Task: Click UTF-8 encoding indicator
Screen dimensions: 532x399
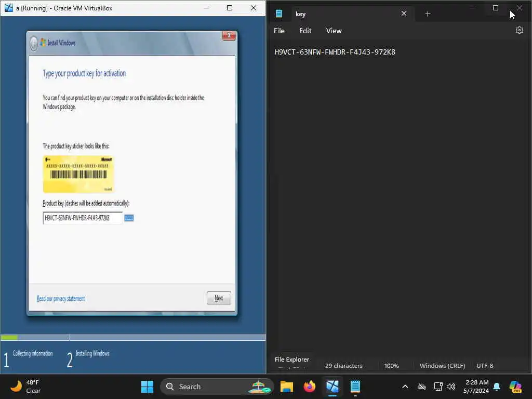Action: [485, 366]
